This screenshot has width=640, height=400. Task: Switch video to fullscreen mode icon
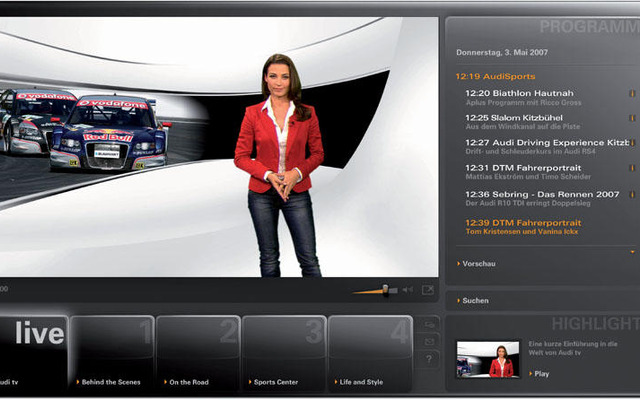tap(427, 290)
